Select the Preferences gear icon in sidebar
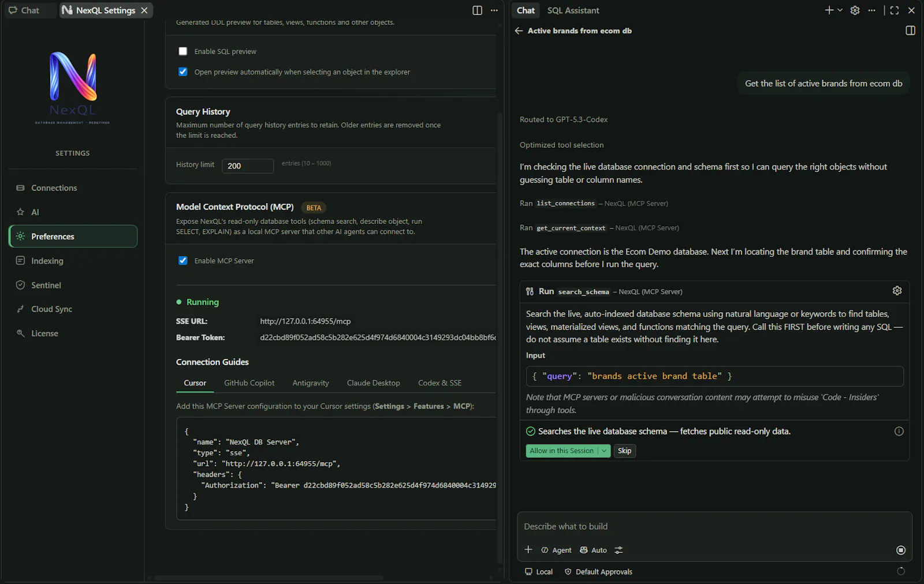 coord(20,237)
